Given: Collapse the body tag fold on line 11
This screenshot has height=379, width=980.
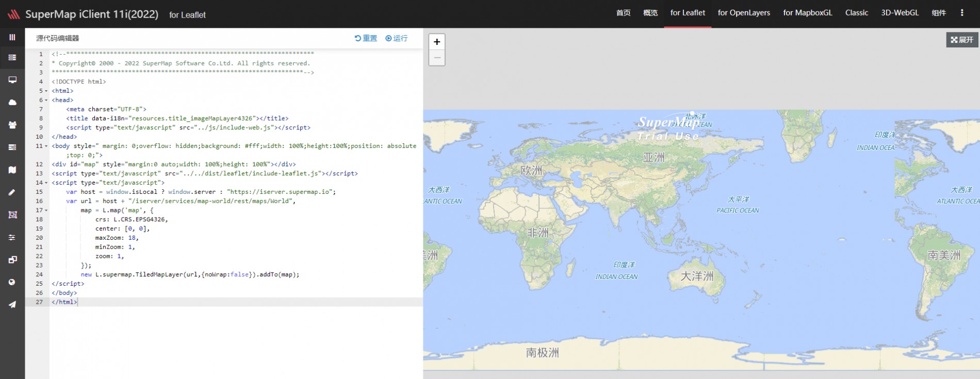Looking at the screenshot, I should click(x=46, y=146).
